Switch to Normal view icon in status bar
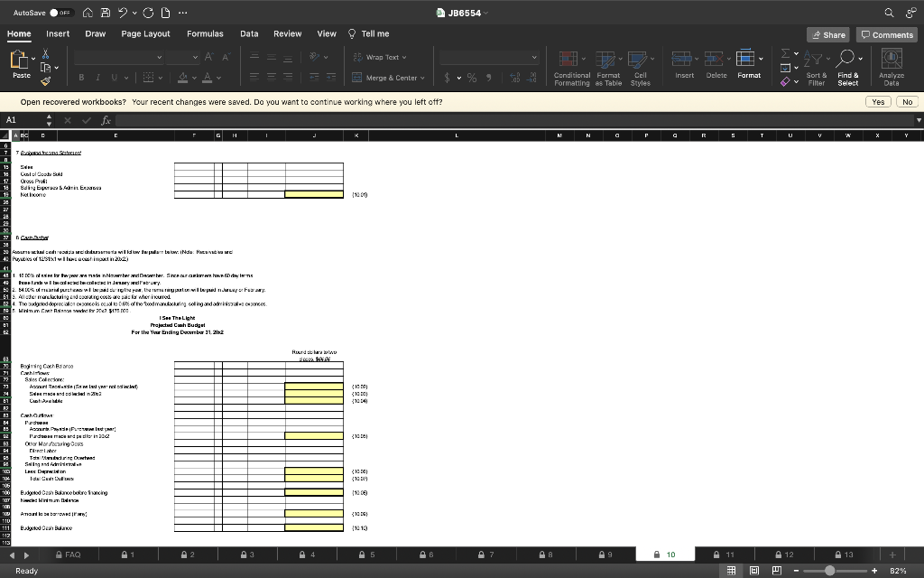924x578 pixels. 731,571
